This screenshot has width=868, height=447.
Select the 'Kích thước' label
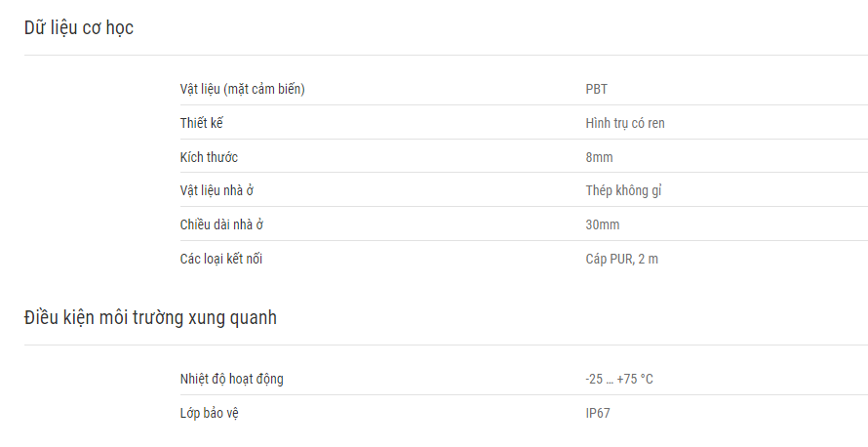coord(209,157)
